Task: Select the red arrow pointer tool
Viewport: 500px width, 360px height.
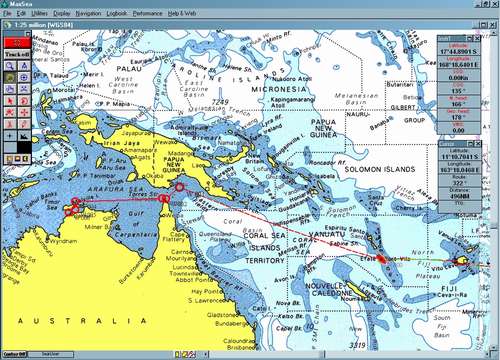Action: click(10, 101)
